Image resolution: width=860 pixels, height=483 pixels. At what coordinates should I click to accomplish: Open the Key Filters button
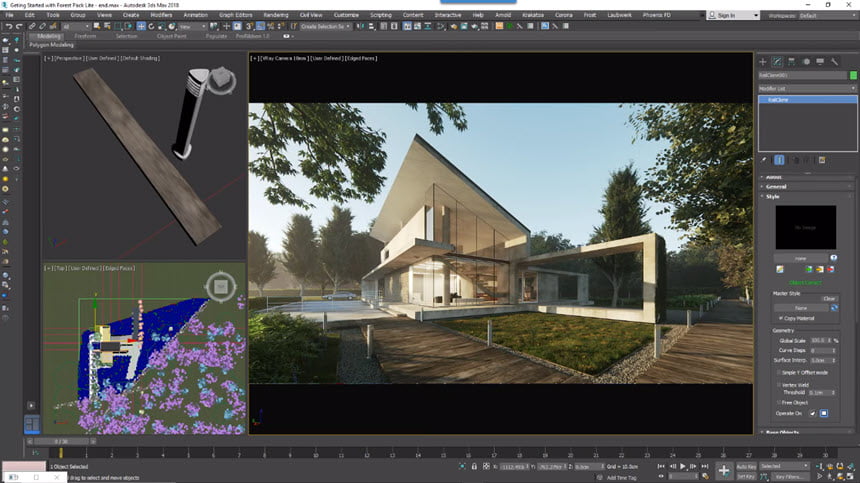click(x=788, y=476)
